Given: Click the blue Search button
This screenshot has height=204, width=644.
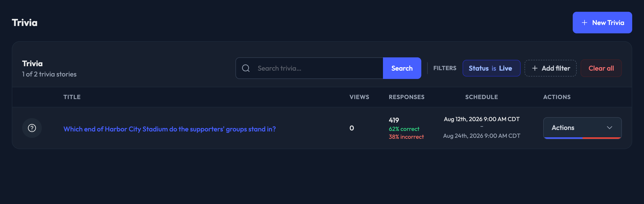Looking at the screenshot, I should [x=402, y=68].
